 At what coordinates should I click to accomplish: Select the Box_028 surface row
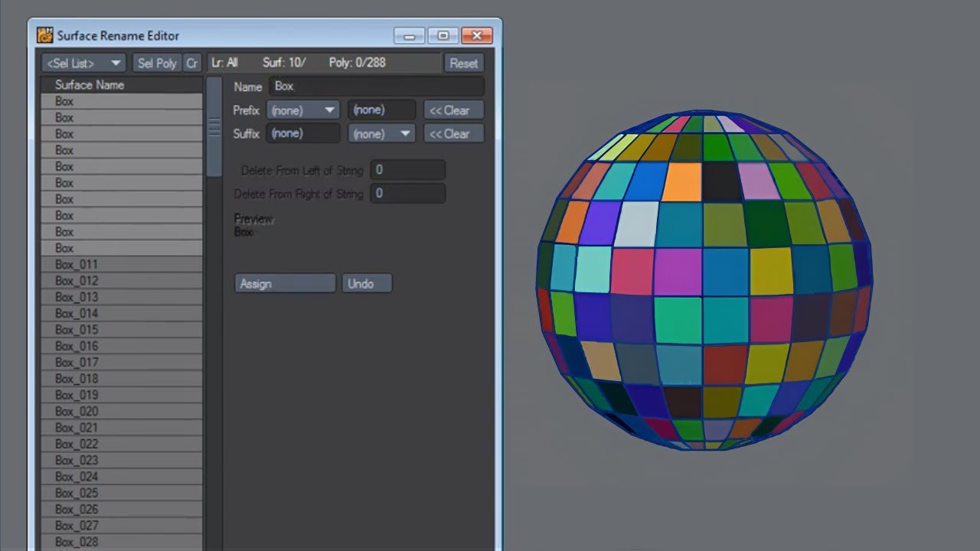click(x=122, y=542)
